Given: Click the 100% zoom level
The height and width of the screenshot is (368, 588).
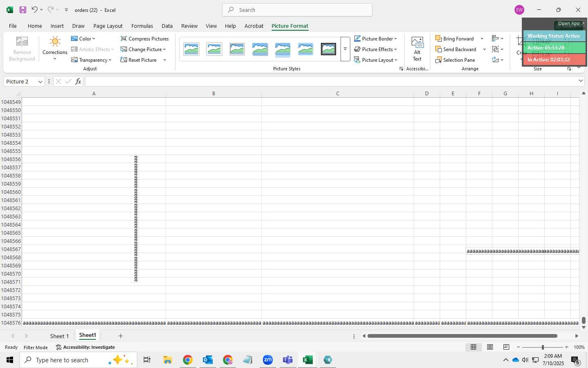Looking at the screenshot, I should [579, 347].
